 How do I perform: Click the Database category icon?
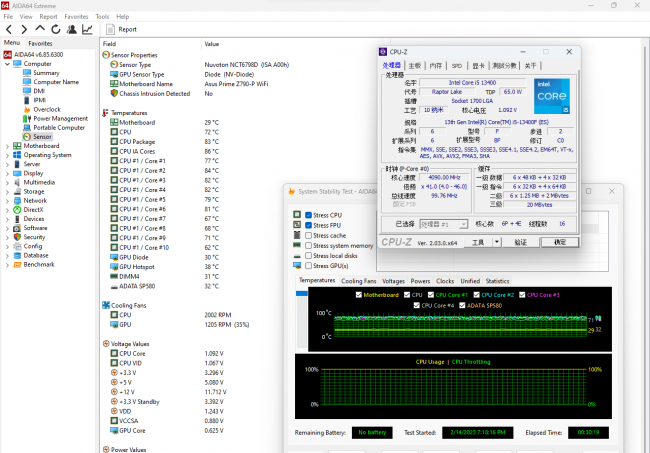17,255
